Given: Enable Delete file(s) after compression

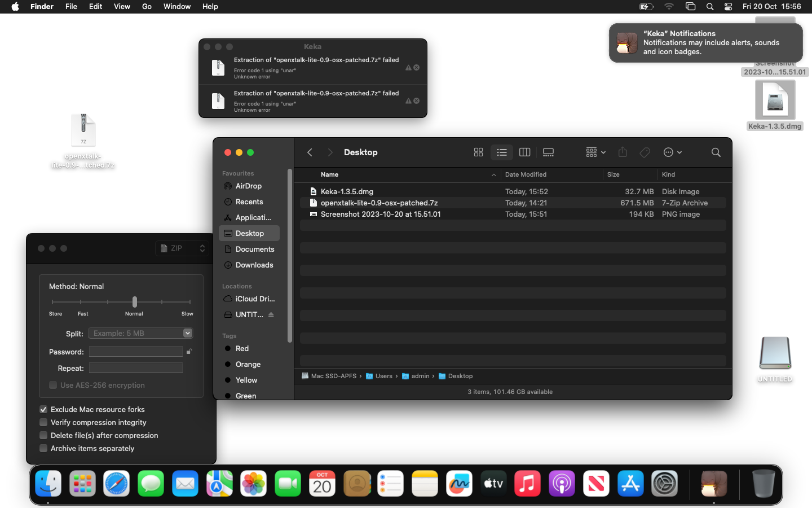Looking at the screenshot, I should coord(43,435).
